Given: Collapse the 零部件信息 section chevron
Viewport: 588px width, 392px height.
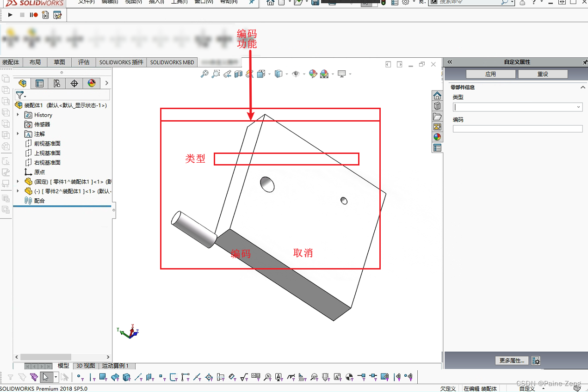Looking at the screenshot, I should click(583, 87).
